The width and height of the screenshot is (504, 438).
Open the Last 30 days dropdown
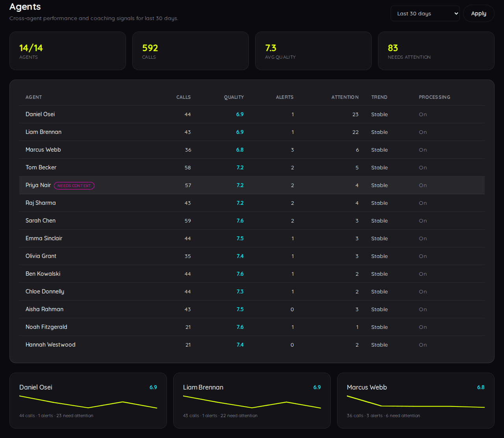pyautogui.click(x=425, y=13)
